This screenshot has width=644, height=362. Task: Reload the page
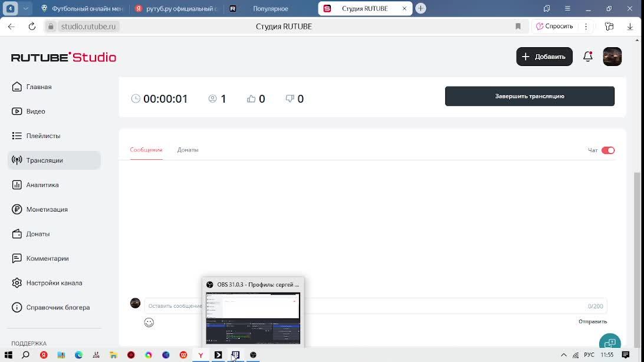coord(32,27)
